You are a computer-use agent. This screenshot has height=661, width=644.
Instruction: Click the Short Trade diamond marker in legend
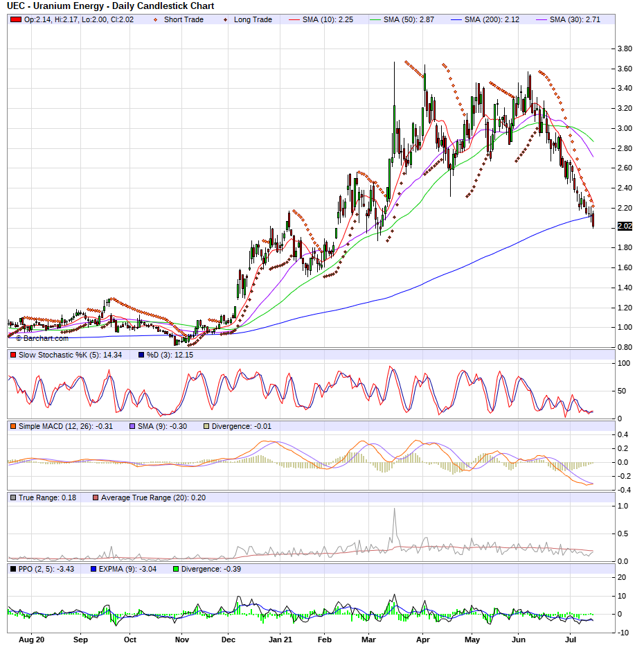click(155, 20)
